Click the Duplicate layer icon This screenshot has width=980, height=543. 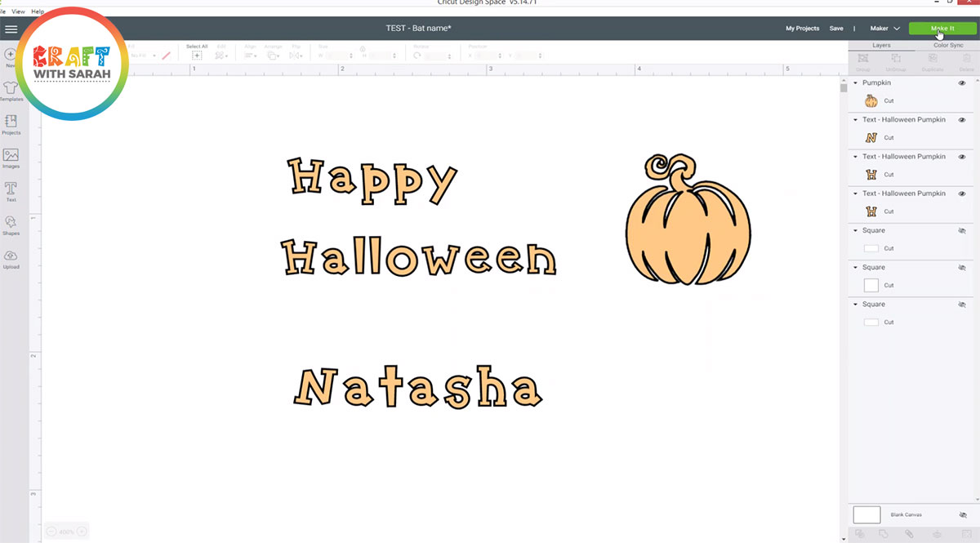click(933, 60)
